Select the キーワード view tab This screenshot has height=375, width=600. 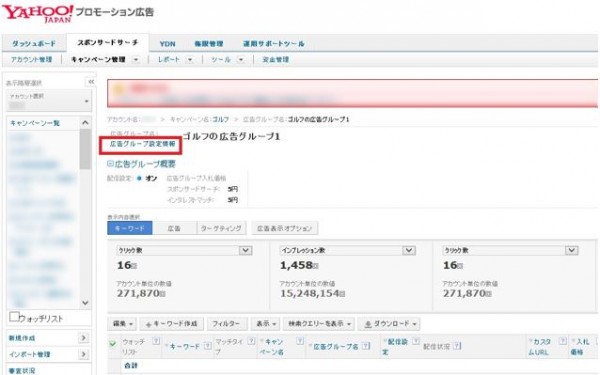(x=130, y=228)
